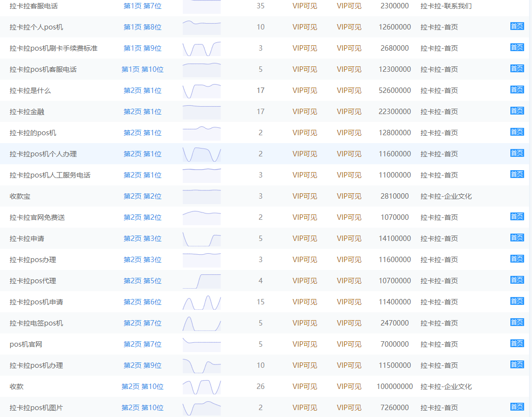The image size is (532, 417).
Task: Open the 第2页 第6位 ranking link
Action: point(143,302)
